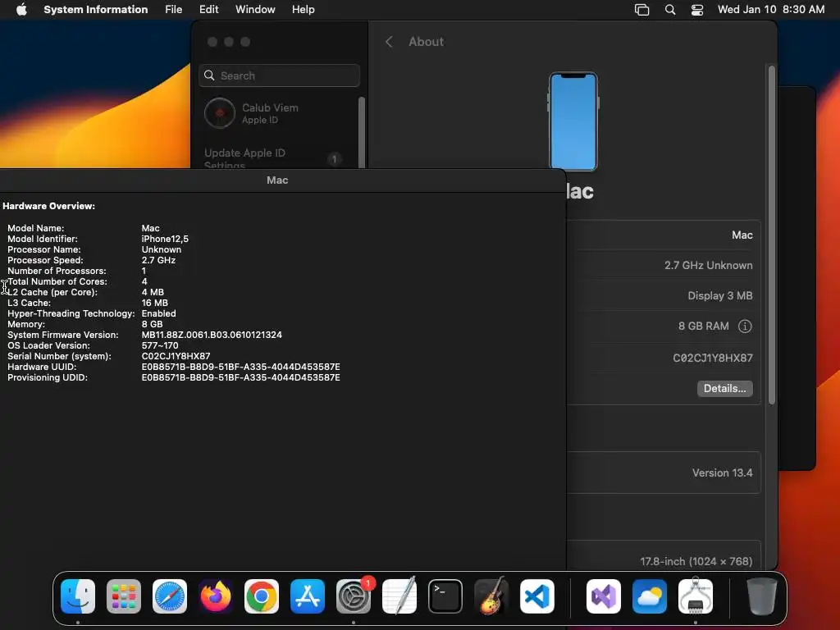
Task: Click the date and time in menu bar
Action: pos(771,9)
